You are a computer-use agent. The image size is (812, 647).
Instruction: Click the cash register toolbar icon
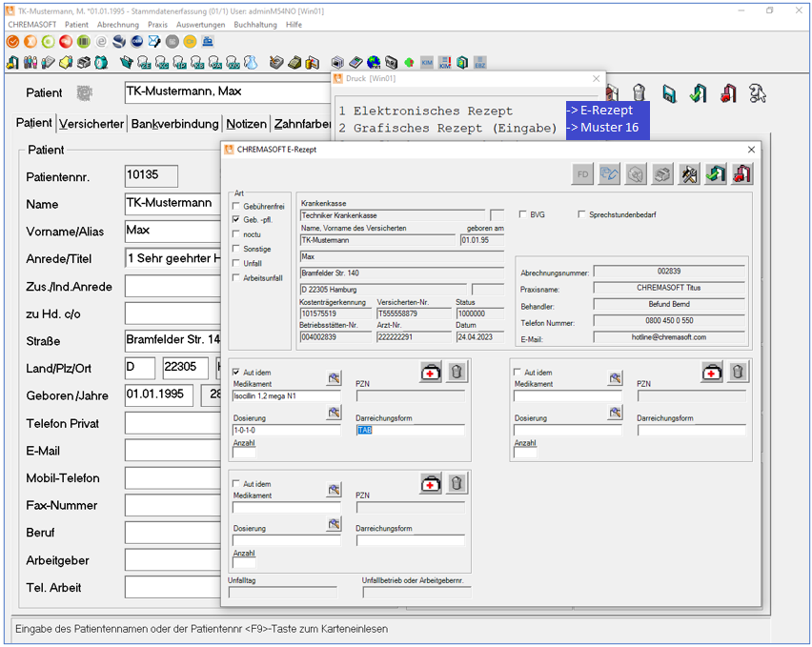208,41
